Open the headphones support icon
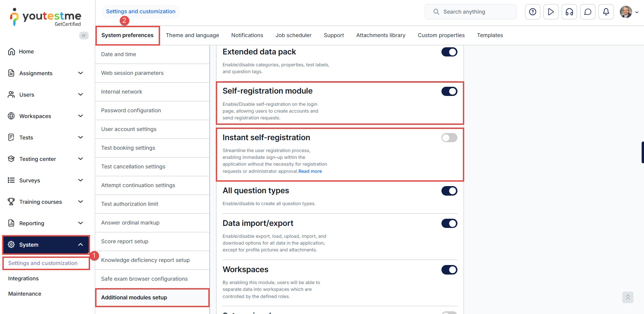Image resolution: width=644 pixels, height=314 pixels. pos(569,12)
